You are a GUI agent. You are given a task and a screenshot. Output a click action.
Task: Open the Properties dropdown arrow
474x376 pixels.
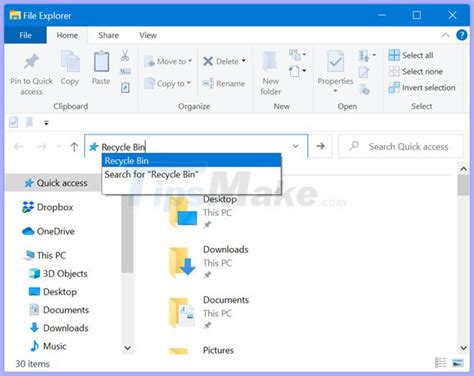tap(335, 91)
